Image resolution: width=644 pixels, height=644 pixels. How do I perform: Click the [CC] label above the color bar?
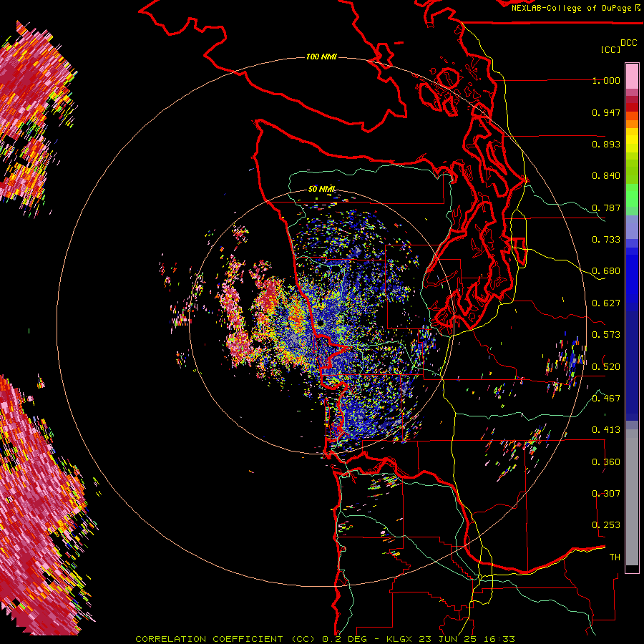[x=610, y=49]
